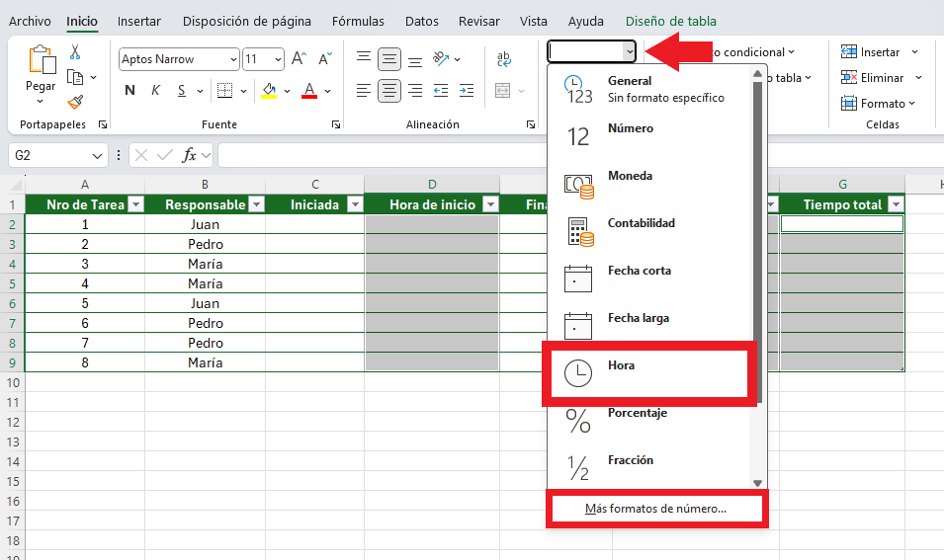Switch to the Fórmulas tab
Screen dimensions: 944x560
(358, 21)
